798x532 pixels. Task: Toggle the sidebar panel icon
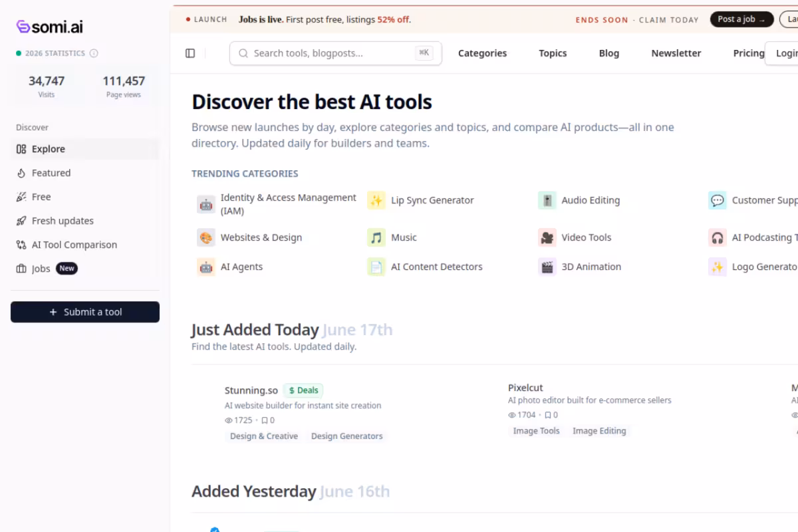tap(190, 53)
